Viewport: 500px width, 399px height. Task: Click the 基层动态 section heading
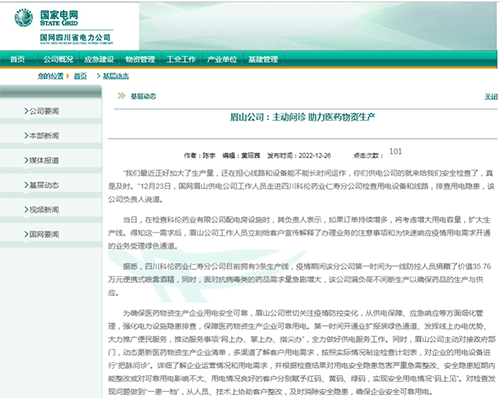pos(143,96)
